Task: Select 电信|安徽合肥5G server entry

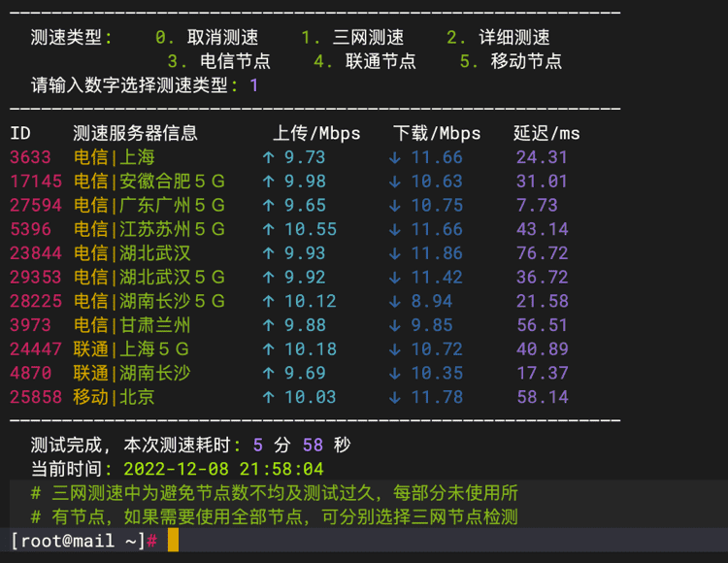Action: [149, 182]
